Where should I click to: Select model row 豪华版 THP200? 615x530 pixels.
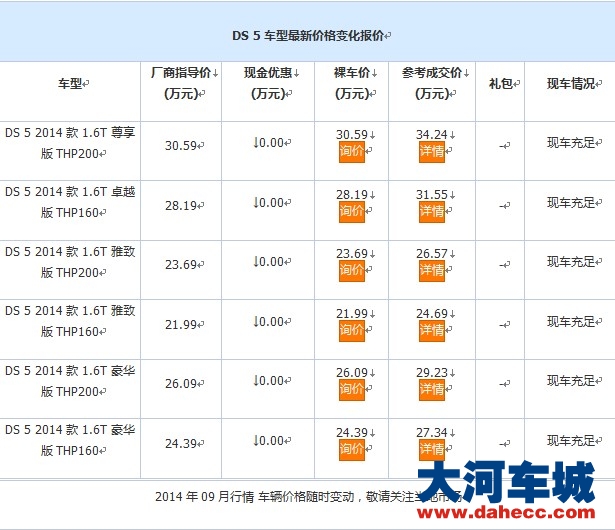(70, 381)
